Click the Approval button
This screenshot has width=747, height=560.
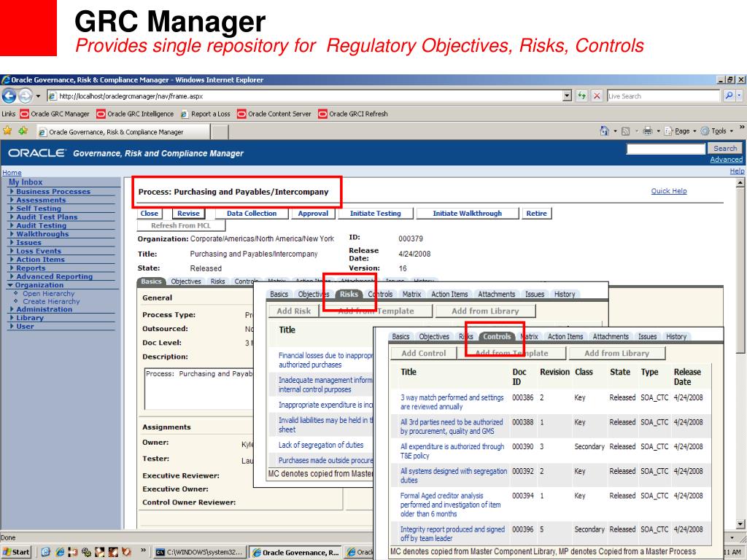313,214
